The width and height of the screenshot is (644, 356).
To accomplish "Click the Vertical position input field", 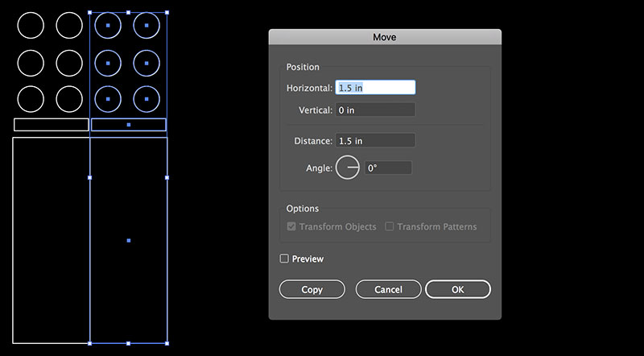I will coord(376,110).
